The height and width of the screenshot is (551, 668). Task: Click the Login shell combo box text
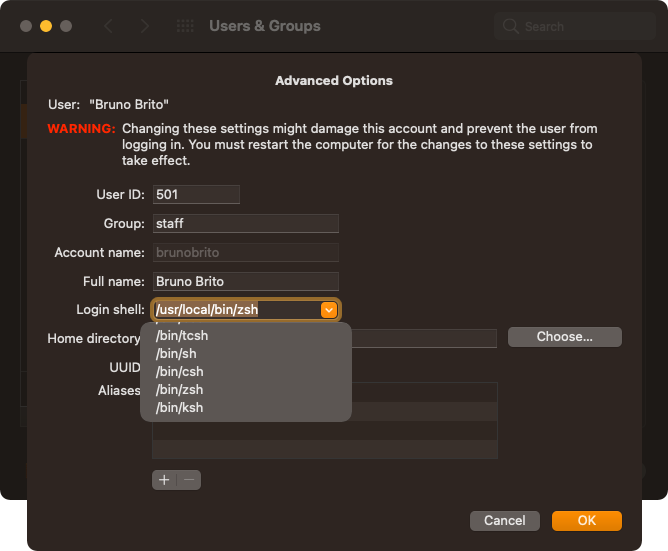(235, 310)
